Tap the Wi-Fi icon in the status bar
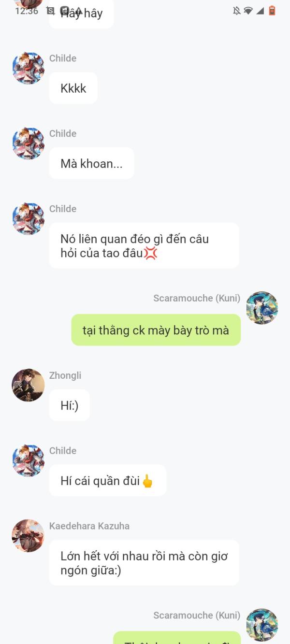Viewport: 290px width, 644px height. (248, 11)
